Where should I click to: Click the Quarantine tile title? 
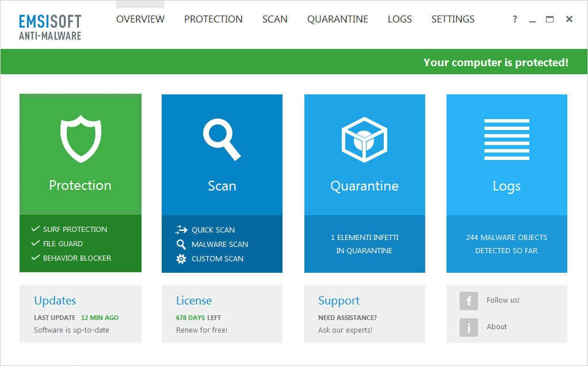[x=364, y=186]
